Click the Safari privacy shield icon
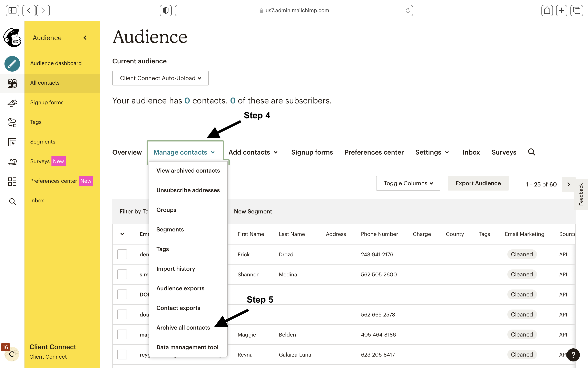The height and width of the screenshot is (368, 588). (166, 10)
